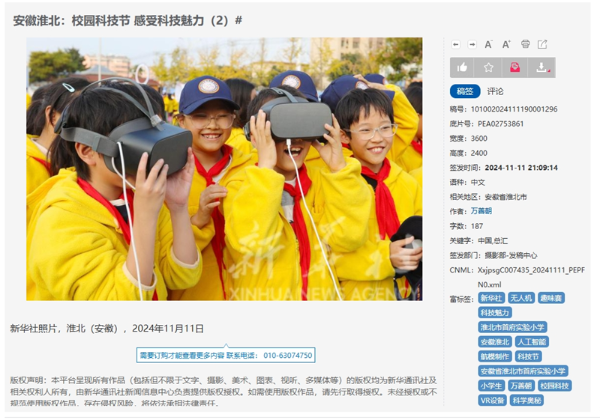600x420 pixels.
Task: Click the 人工智能 tag
Action: pyautogui.click(x=532, y=342)
